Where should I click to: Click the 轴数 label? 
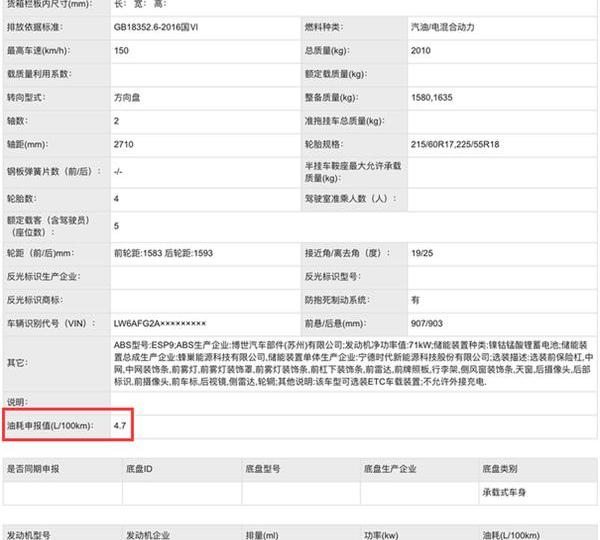(x=16, y=121)
